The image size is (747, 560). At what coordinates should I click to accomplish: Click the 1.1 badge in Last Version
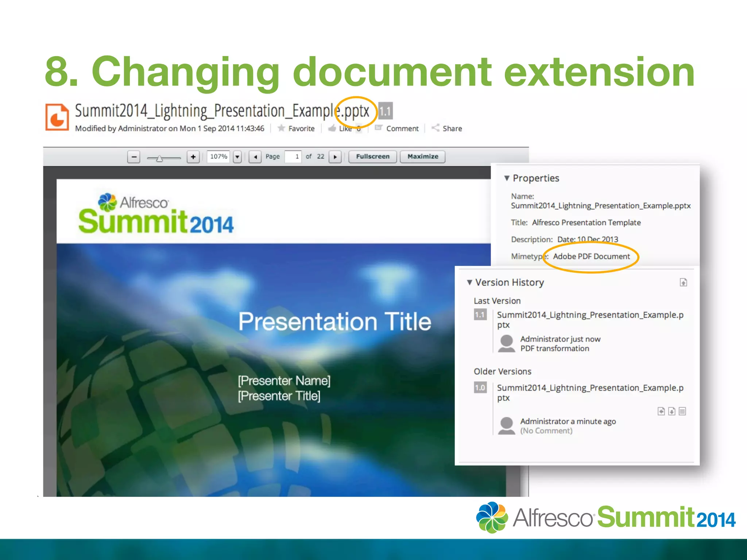(480, 315)
